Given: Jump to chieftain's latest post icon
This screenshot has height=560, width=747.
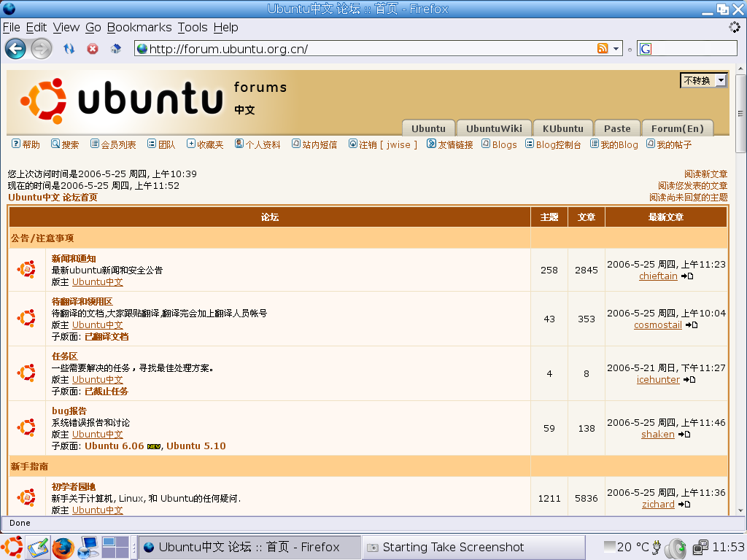Looking at the screenshot, I should coord(687,276).
